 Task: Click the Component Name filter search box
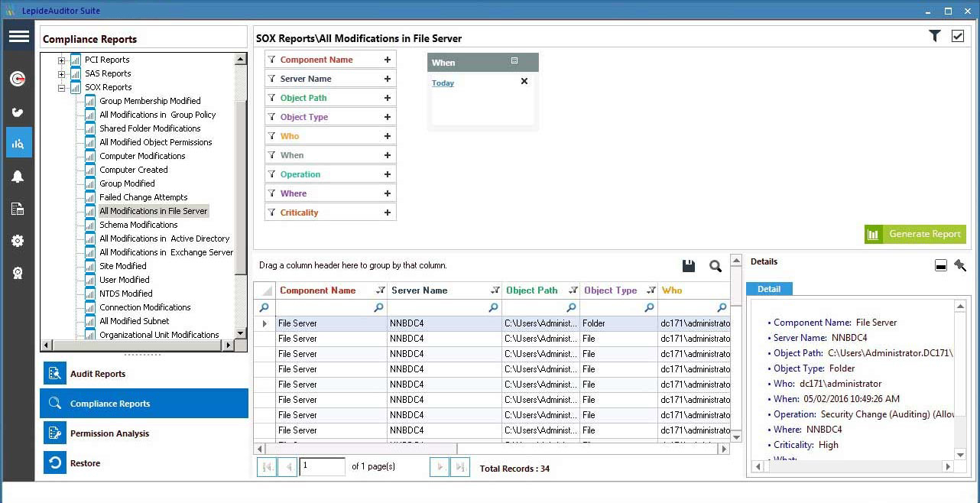pos(330,307)
